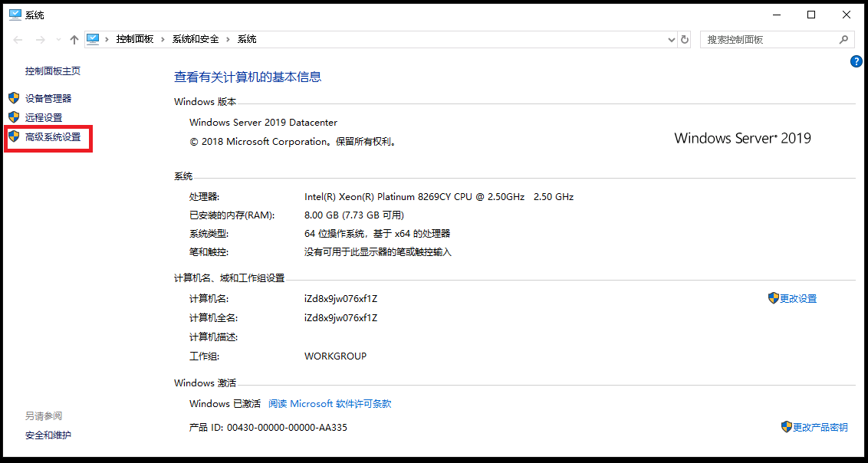Open 设备管理器 from the sidebar
Image resolution: width=868 pixels, height=463 pixels.
point(48,98)
